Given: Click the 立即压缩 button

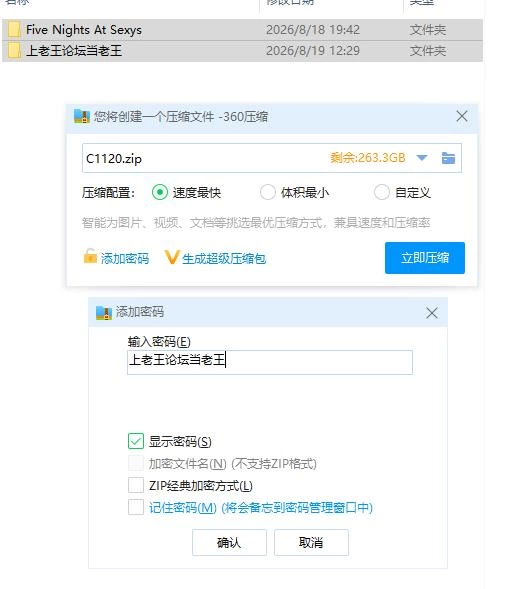Looking at the screenshot, I should pyautogui.click(x=425, y=258).
